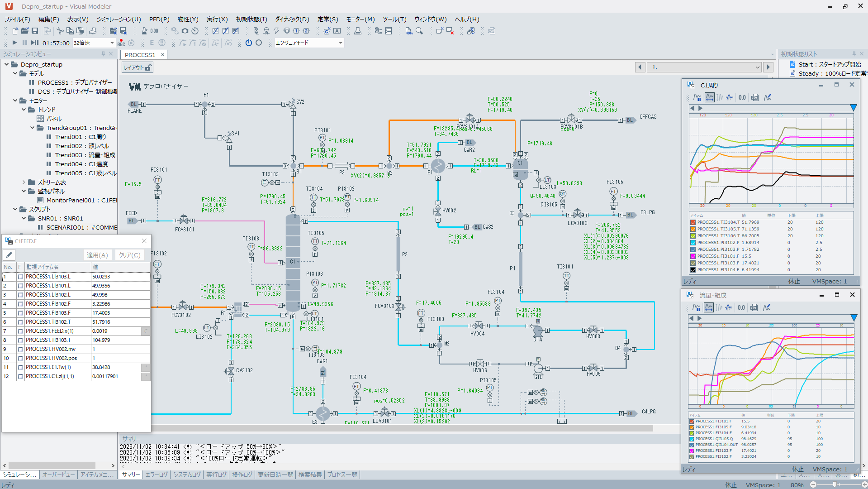Open the ダイナミック(D) menu
The image size is (868, 489).
(x=292, y=19)
